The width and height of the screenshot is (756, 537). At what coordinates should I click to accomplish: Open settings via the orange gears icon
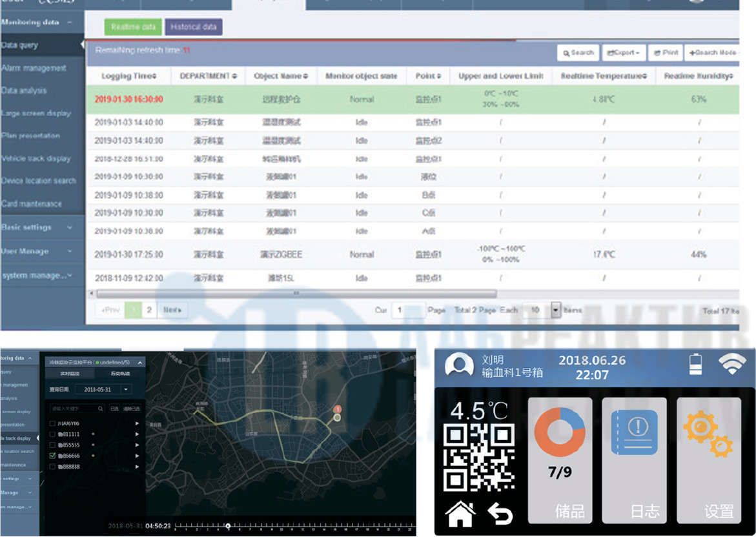pyautogui.click(x=708, y=433)
